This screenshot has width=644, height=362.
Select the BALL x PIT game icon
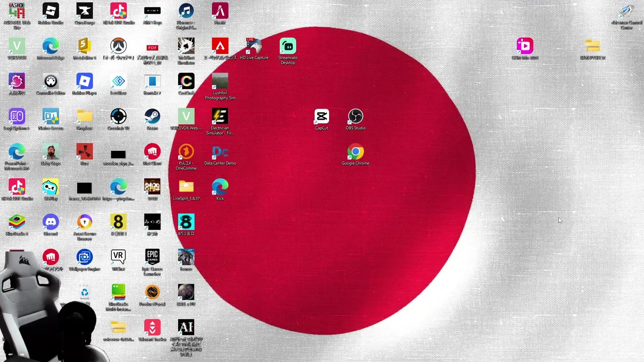(x=186, y=293)
